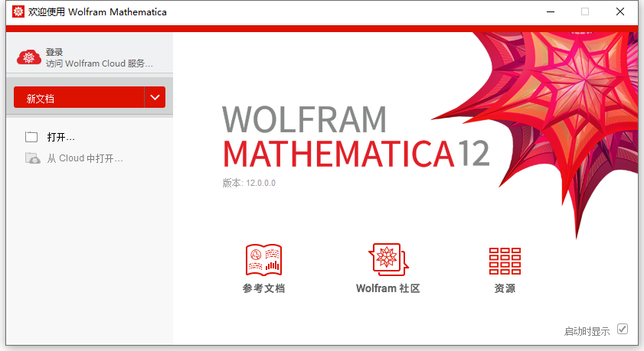Close the Wolfram Mathematica welcome window
The height and width of the screenshot is (351, 644).
pyautogui.click(x=620, y=11)
